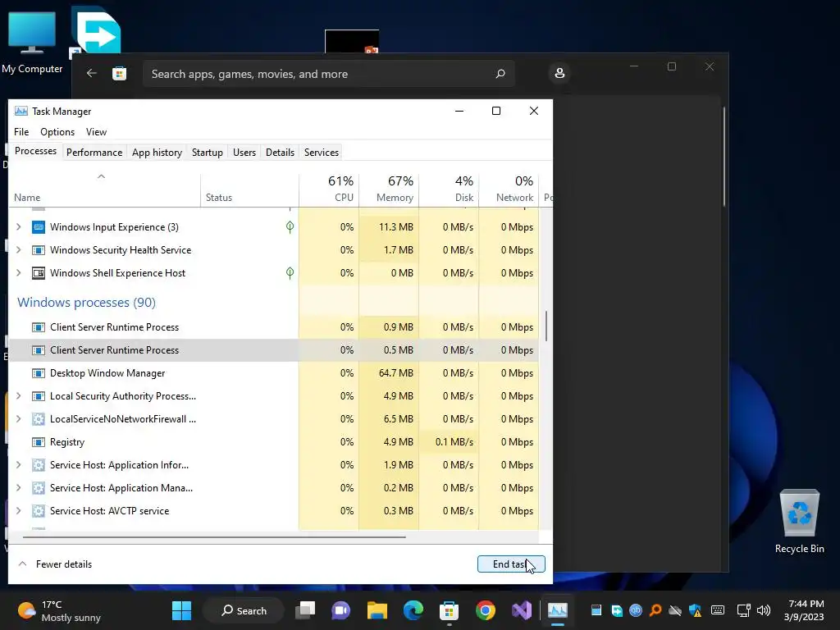840x630 pixels.
Task: Click the green leaf status icon for Windows Shell Experience Host
Action: click(x=290, y=273)
